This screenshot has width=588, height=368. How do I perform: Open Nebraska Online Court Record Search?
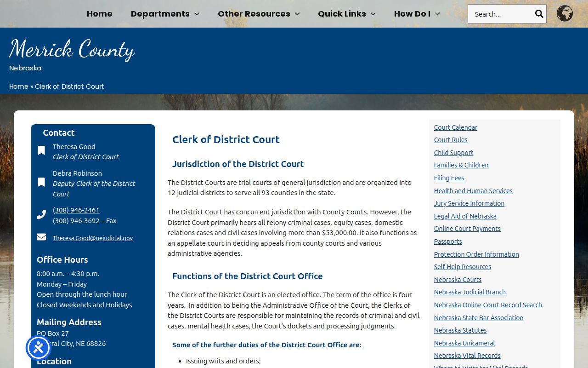[x=488, y=305]
